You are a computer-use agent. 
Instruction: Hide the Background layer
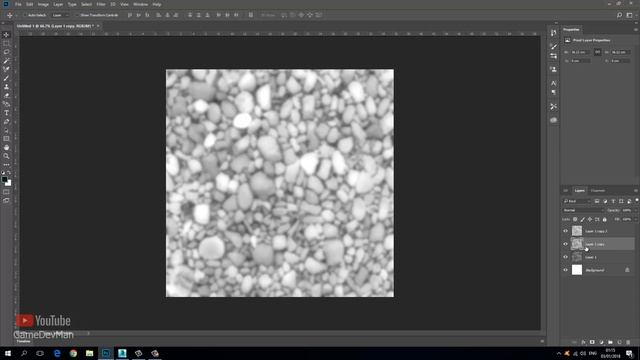[x=565, y=270]
